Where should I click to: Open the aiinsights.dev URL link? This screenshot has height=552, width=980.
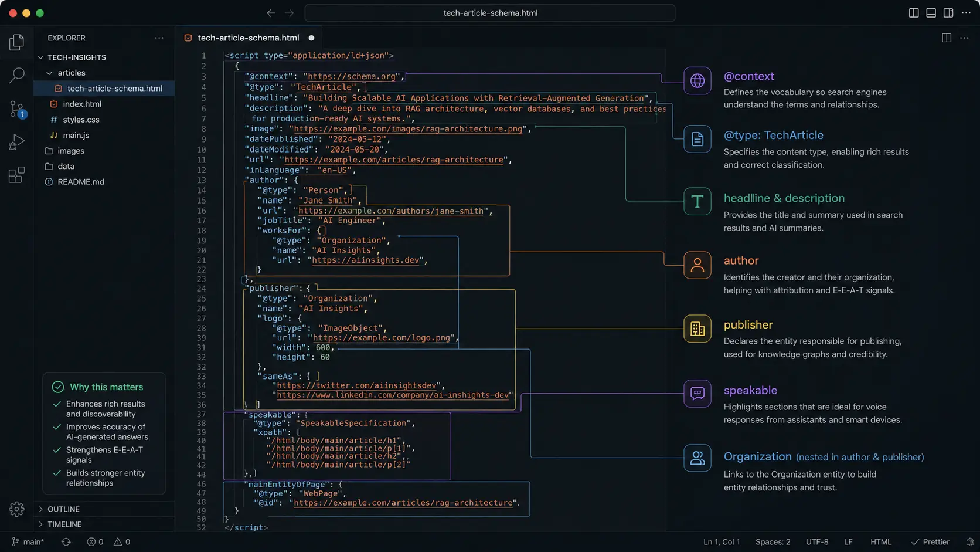coord(366,260)
